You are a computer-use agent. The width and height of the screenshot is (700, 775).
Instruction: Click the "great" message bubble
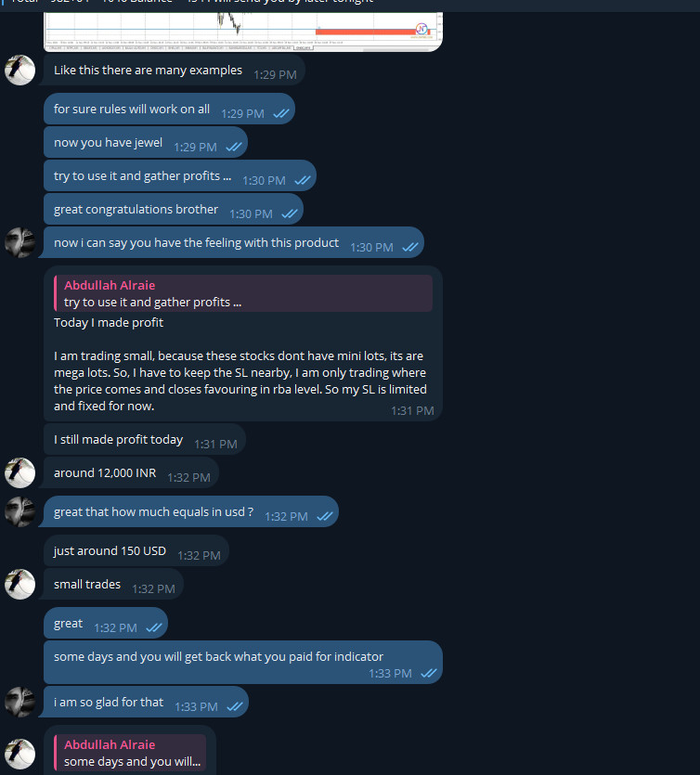pos(69,625)
